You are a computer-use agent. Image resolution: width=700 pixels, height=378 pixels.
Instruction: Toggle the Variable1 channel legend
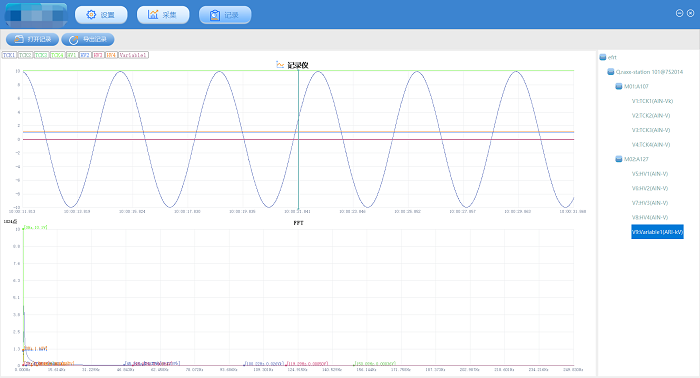[x=133, y=55]
